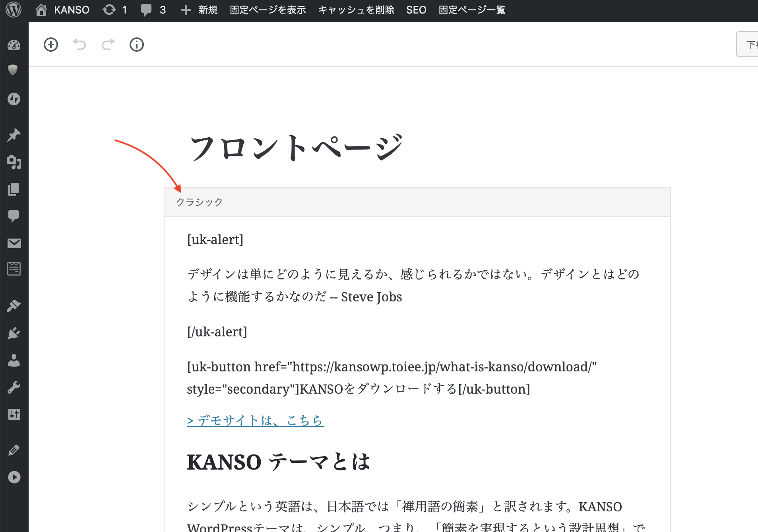Open the pencil icon in sidebar
This screenshot has width=758, height=532.
click(x=14, y=450)
